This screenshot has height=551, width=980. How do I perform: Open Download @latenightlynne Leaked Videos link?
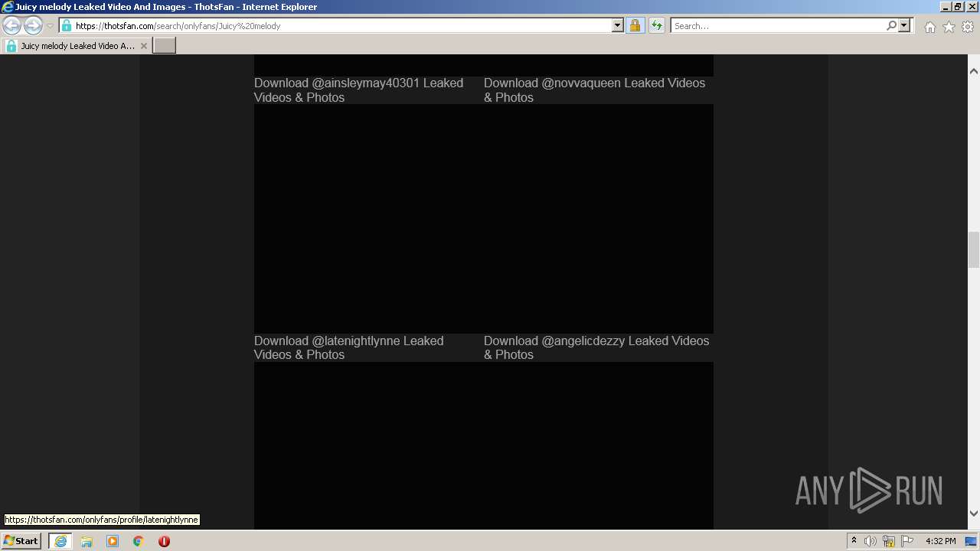(x=348, y=347)
